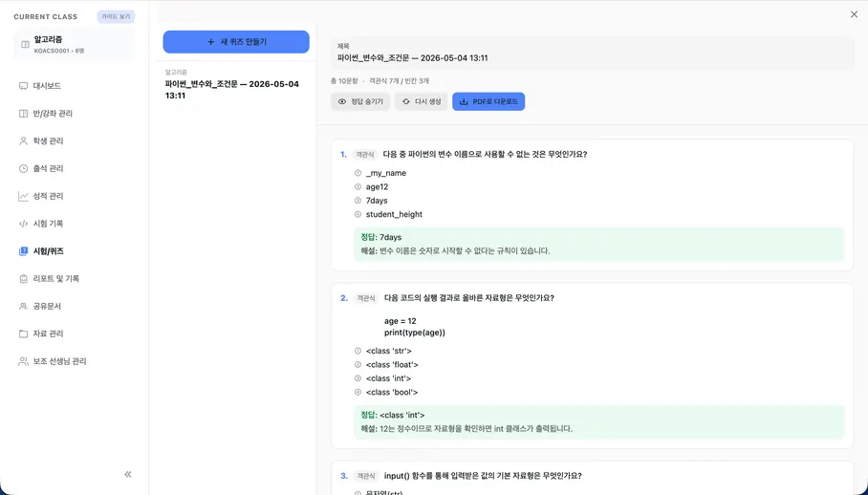This screenshot has height=495, width=868.
Task: Click the 시험/퀴즈 quiz icon
Action: pos(23,251)
